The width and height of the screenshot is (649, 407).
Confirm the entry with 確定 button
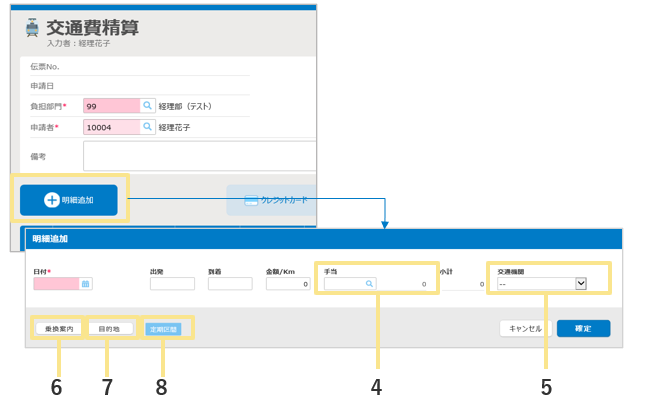click(583, 328)
